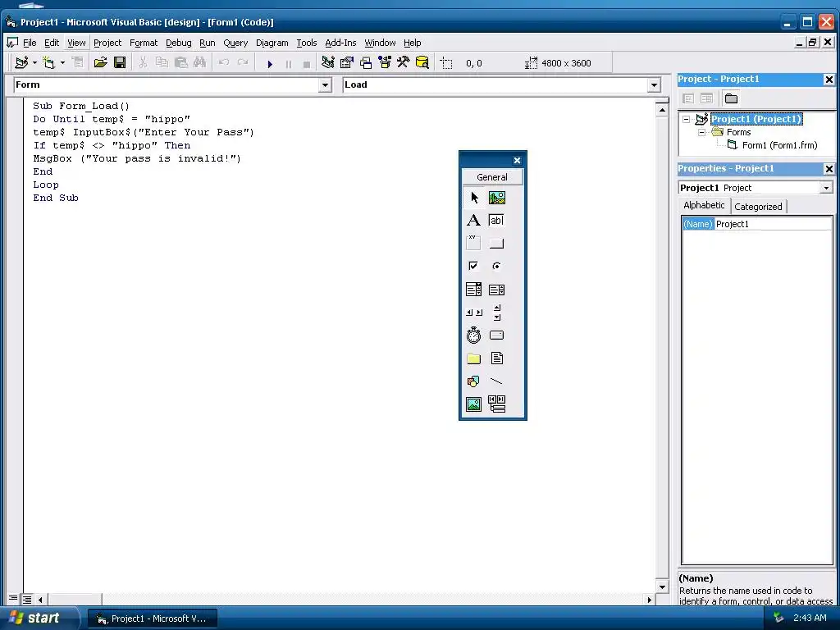Select the VScrollBar control in the toolbox
The image size is (840, 630).
pos(496,313)
